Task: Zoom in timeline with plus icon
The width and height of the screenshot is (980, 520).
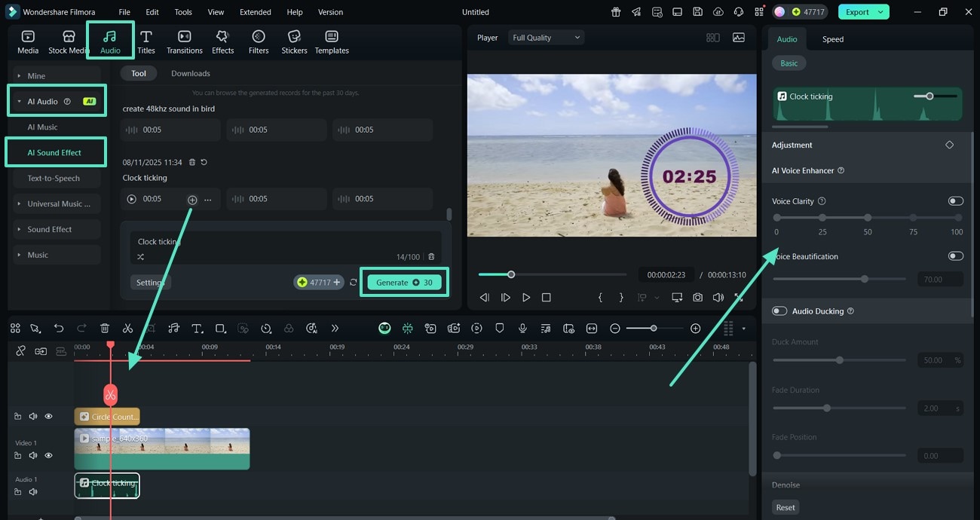Action: coord(696,329)
